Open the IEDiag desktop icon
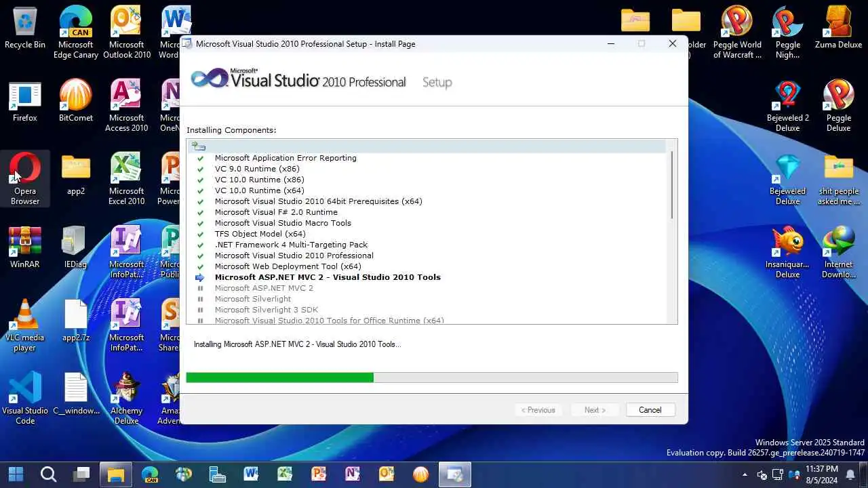The image size is (868, 488). click(76, 248)
